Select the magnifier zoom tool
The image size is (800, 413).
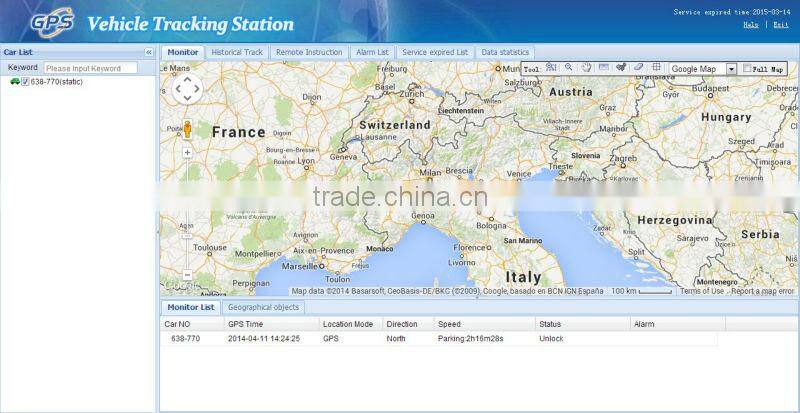coord(568,68)
